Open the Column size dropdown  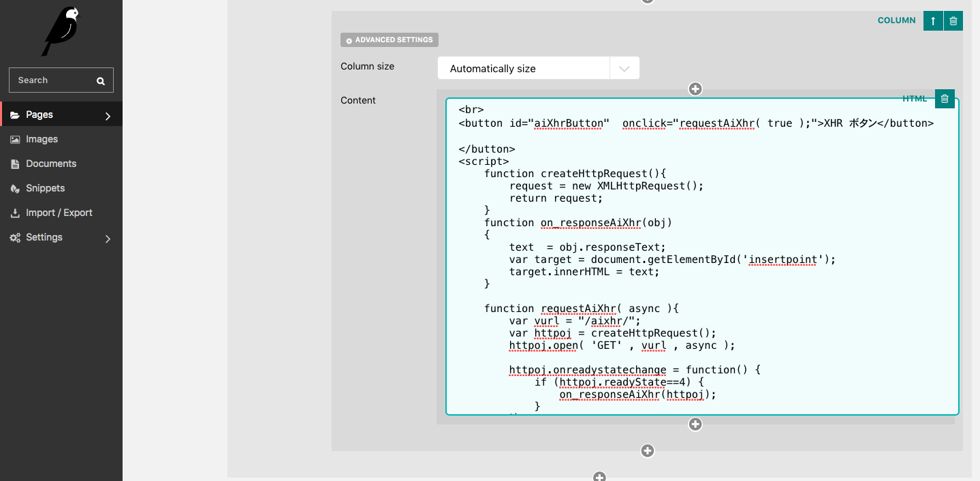(539, 68)
